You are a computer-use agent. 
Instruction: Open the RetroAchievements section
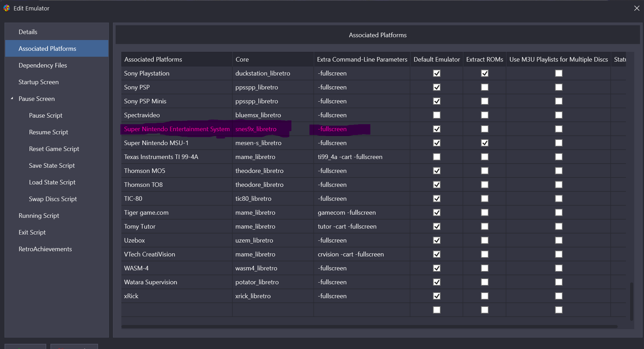point(45,249)
